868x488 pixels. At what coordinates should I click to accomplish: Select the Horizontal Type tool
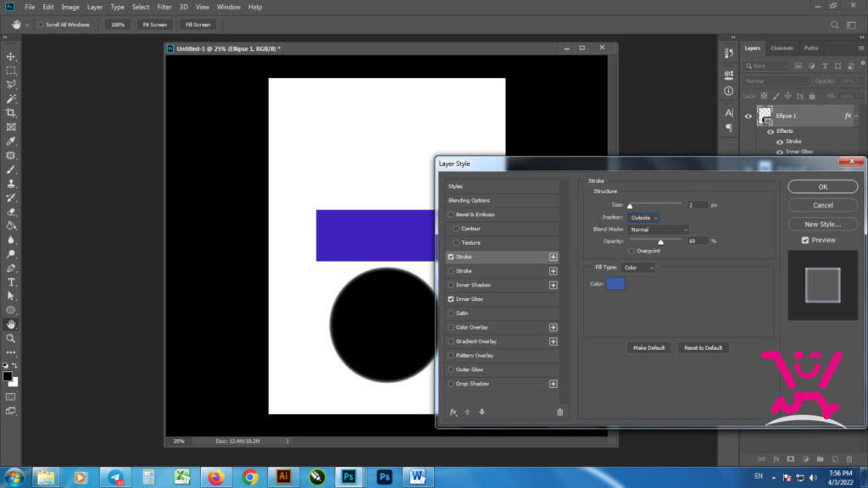pos(10,282)
